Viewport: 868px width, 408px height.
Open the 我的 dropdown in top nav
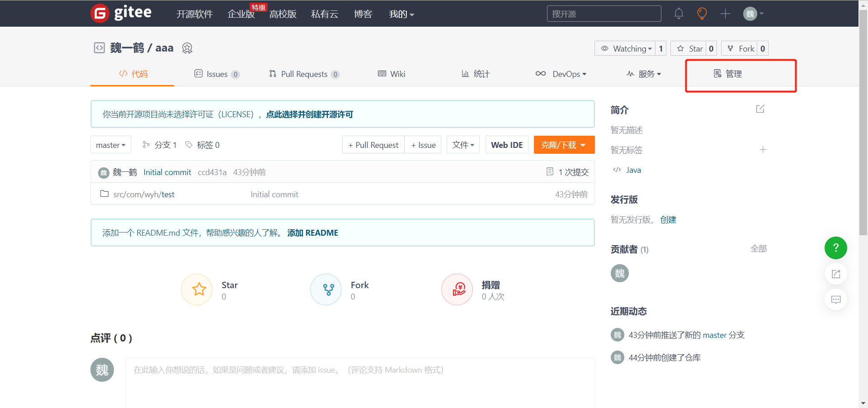click(401, 14)
